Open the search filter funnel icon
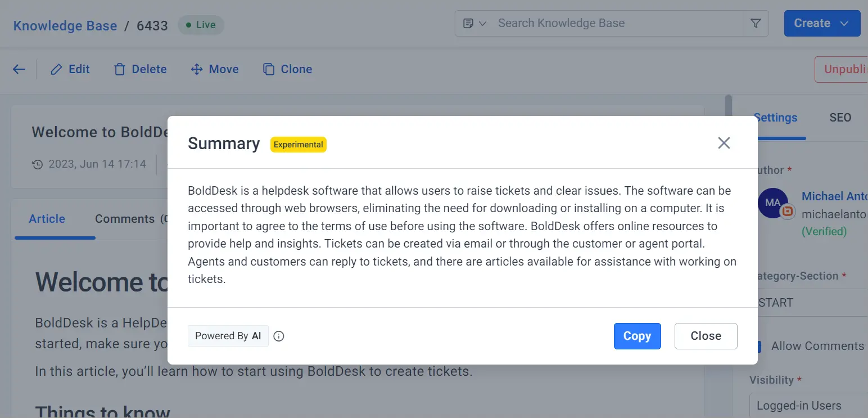The width and height of the screenshot is (868, 418). (x=756, y=23)
